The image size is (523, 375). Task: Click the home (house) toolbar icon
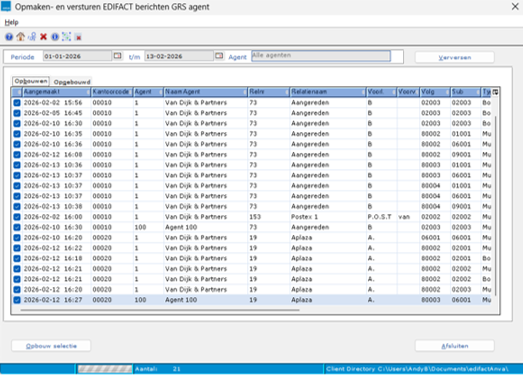[21, 36]
